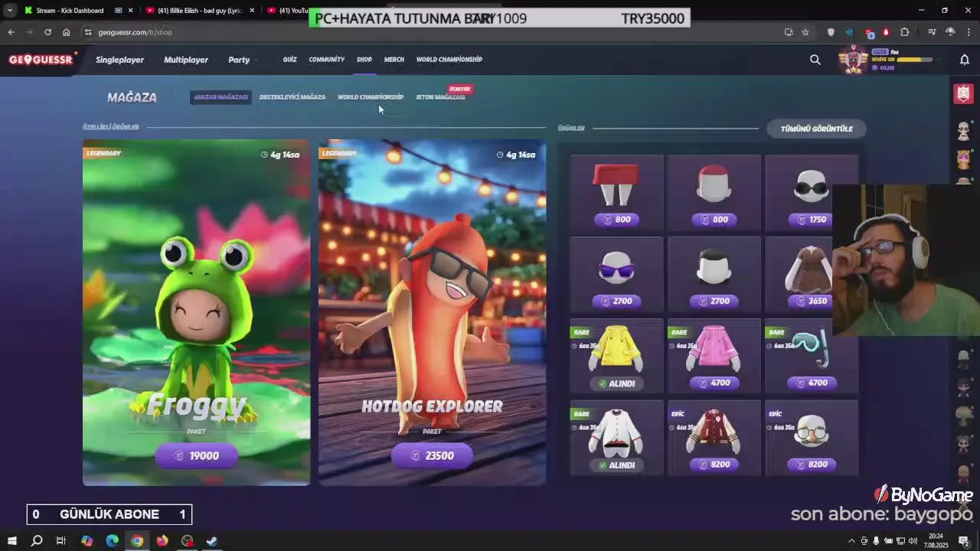Click the GeoGuessr logo
Screen dimensions: 980x551
(x=41, y=60)
